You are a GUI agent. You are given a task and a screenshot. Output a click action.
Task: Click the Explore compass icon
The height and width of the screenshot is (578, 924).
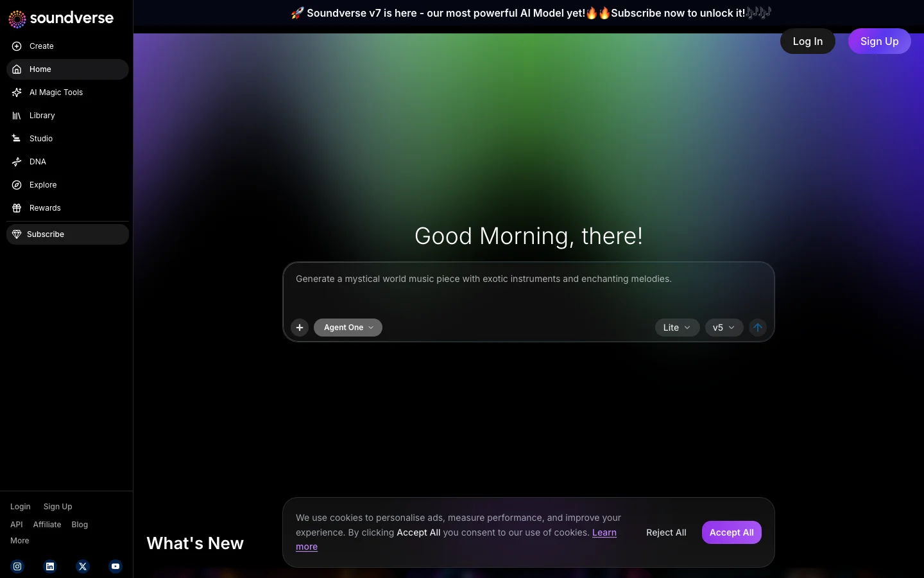pos(17,185)
